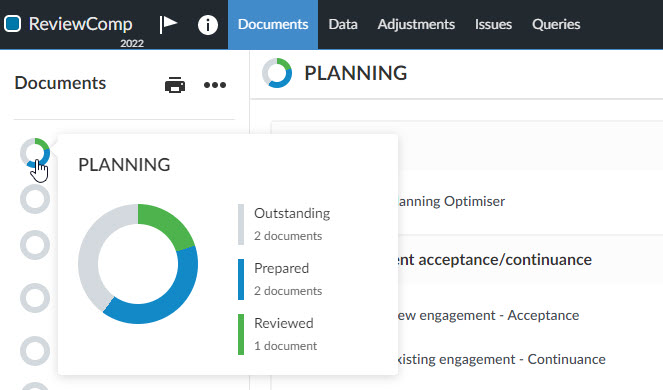Click the Planning progress ring beside PLANNING heading
This screenshot has width=663, height=390.
(277, 73)
